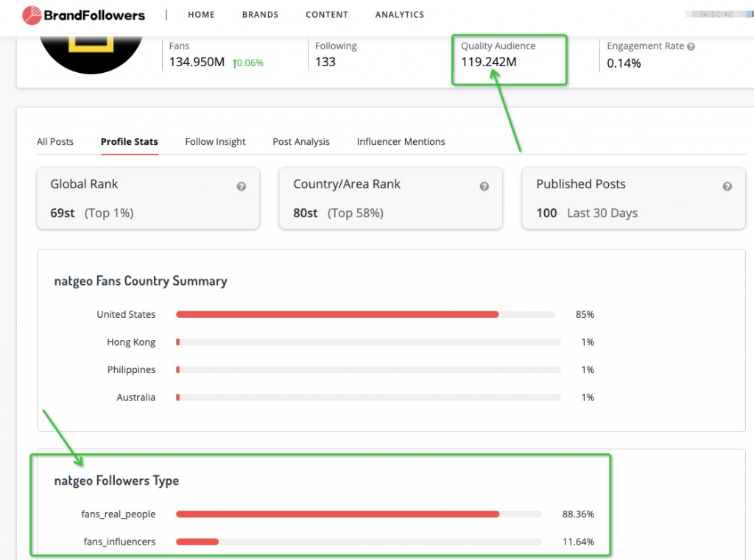Go to the Influencer Mentions tab
The image size is (754, 560).
[x=401, y=142]
